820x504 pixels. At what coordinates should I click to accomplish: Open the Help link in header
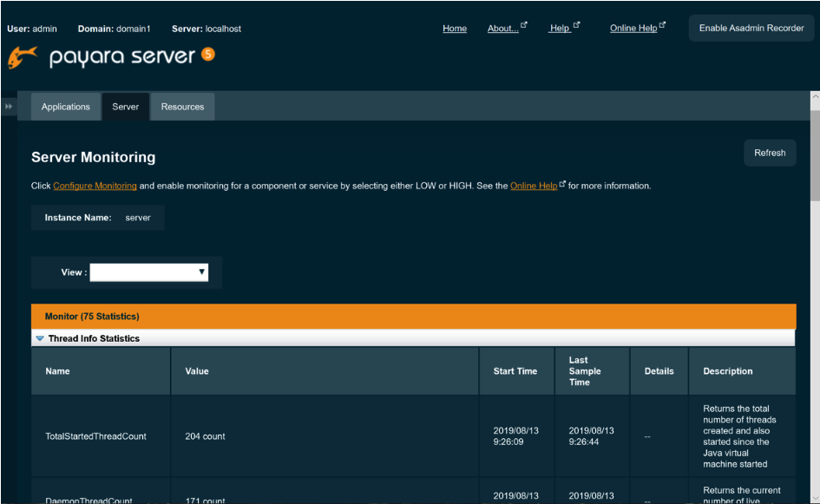(560, 29)
